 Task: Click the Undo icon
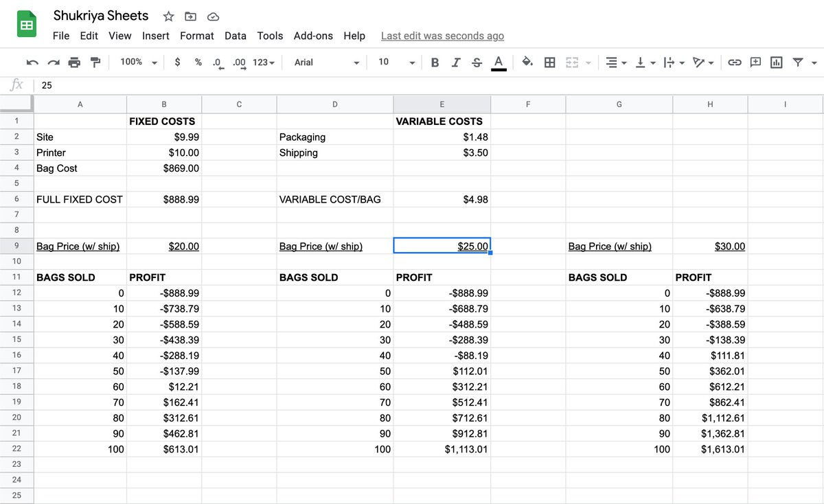pyautogui.click(x=32, y=62)
